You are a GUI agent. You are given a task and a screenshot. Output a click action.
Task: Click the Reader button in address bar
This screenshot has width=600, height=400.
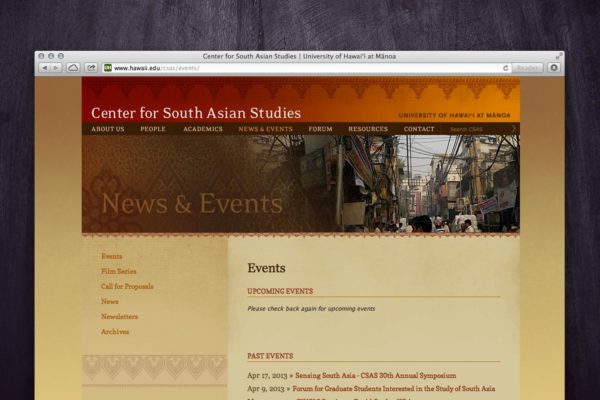(527, 68)
